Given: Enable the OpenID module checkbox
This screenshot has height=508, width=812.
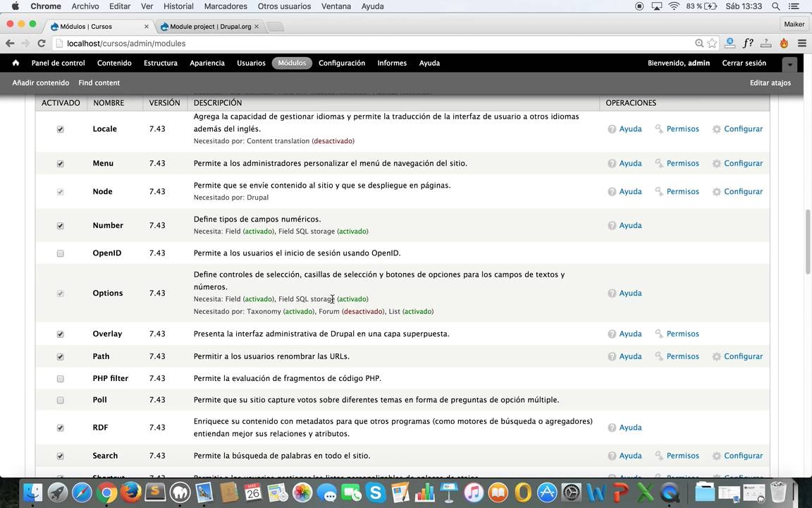Looking at the screenshot, I should coord(60,253).
